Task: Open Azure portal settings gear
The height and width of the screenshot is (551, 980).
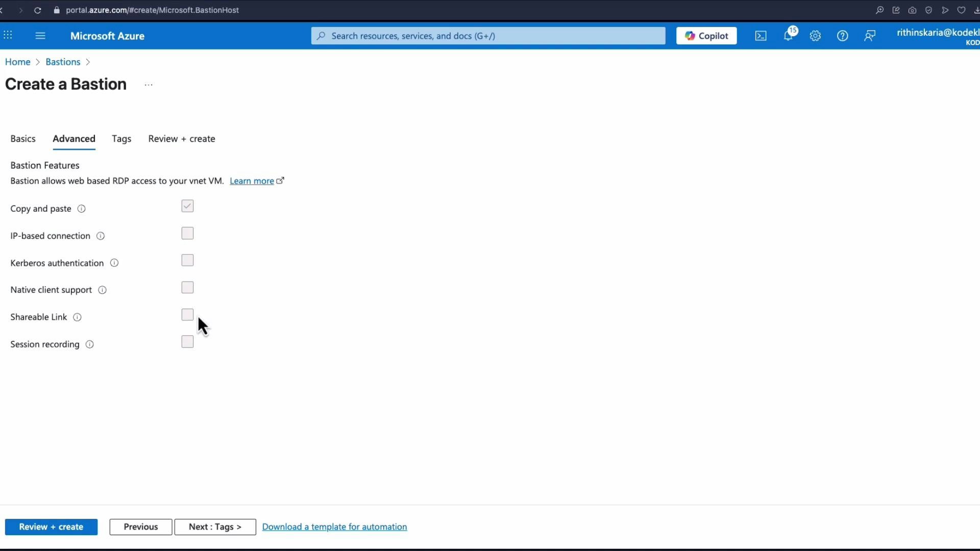Action: tap(815, 36)
